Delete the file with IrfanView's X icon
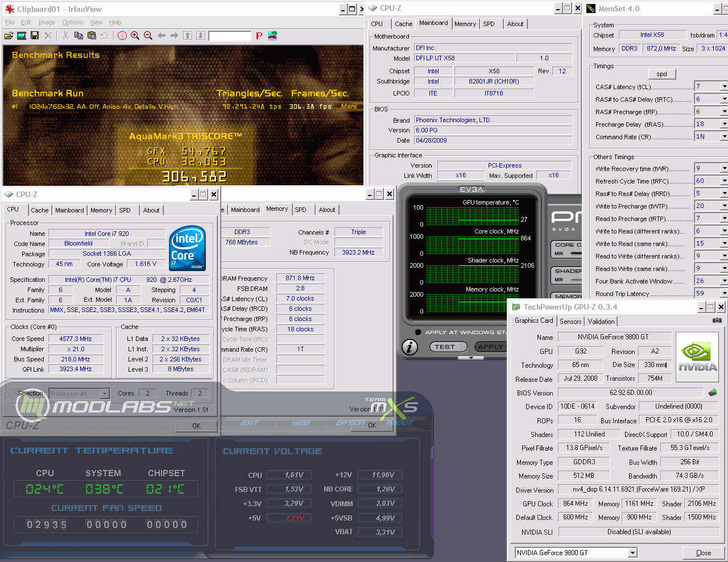728x562 pixels. pos(48,36)
